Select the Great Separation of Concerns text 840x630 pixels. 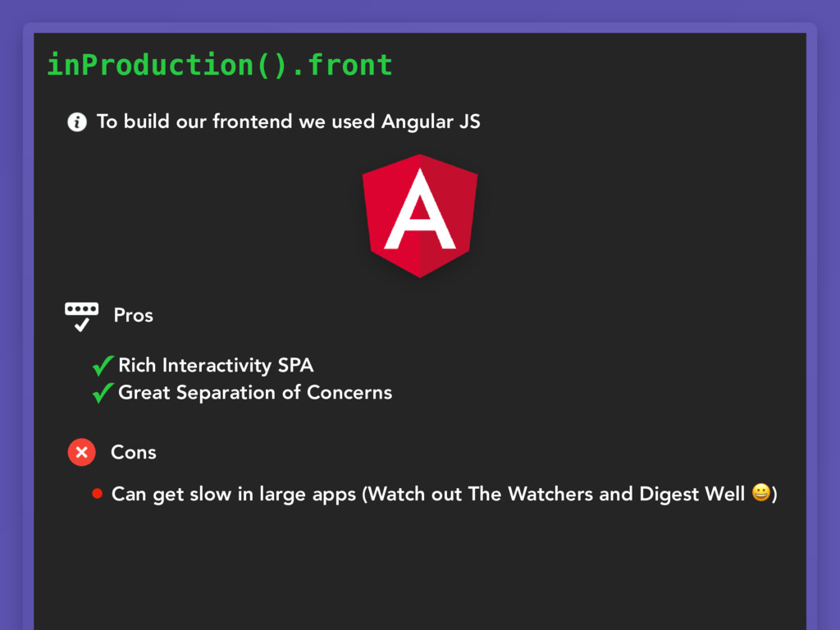tap(255, 393)
